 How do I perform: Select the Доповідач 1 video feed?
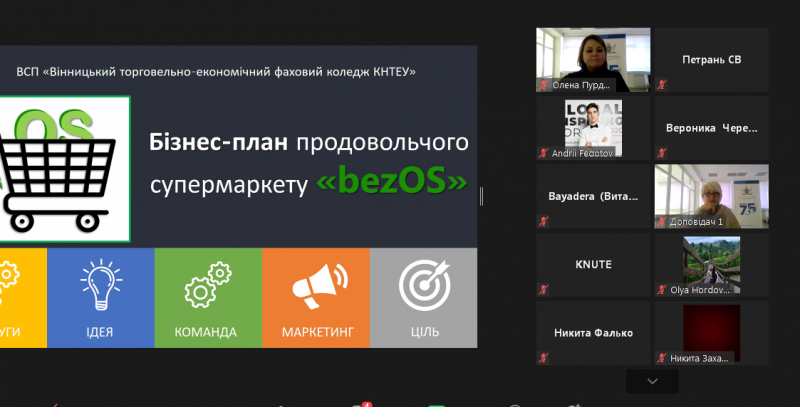tap(711, 196)
